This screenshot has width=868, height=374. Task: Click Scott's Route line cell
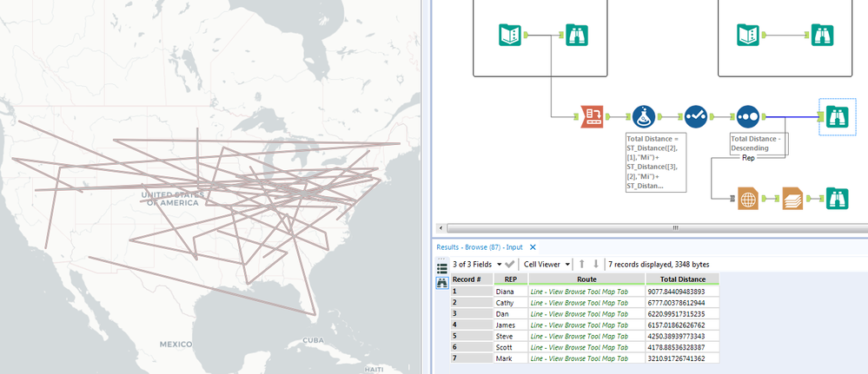(586, 347)
